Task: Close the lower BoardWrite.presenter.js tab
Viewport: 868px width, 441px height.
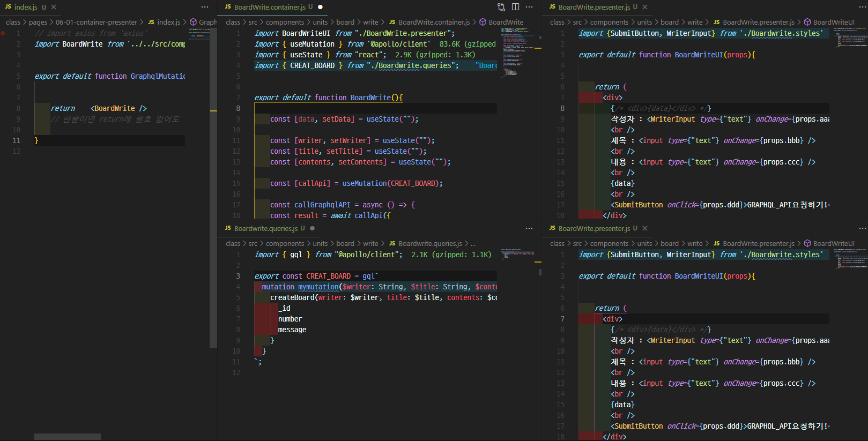Action: pyautogui.click(x=645, y=228)
